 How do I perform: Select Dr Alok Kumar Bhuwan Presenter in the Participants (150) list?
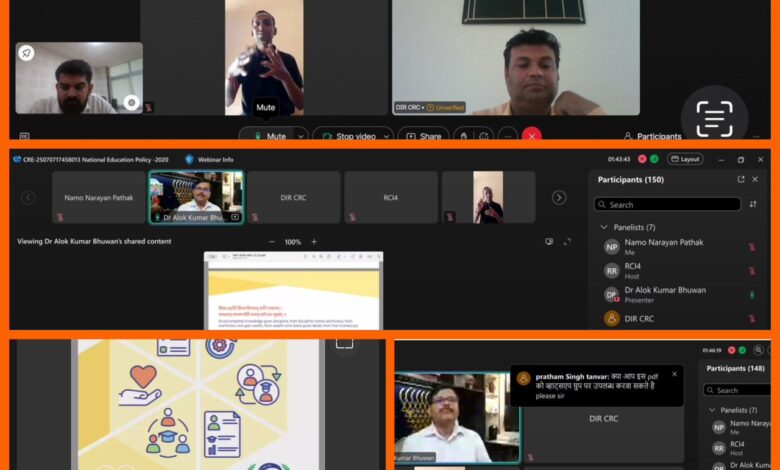point(680,295)
